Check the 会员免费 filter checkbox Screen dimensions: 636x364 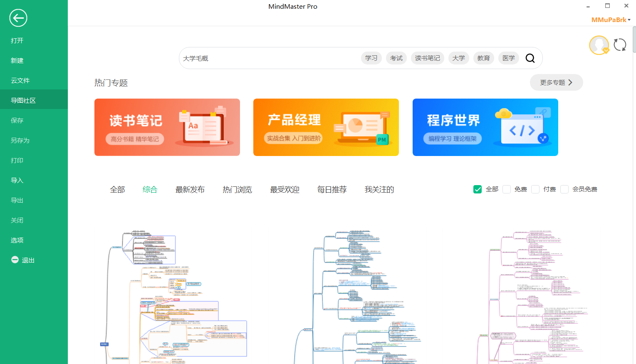coord(564,189)
